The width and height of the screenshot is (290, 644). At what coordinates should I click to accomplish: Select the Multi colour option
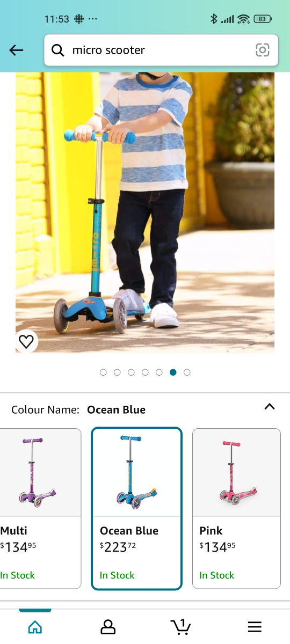40,509
